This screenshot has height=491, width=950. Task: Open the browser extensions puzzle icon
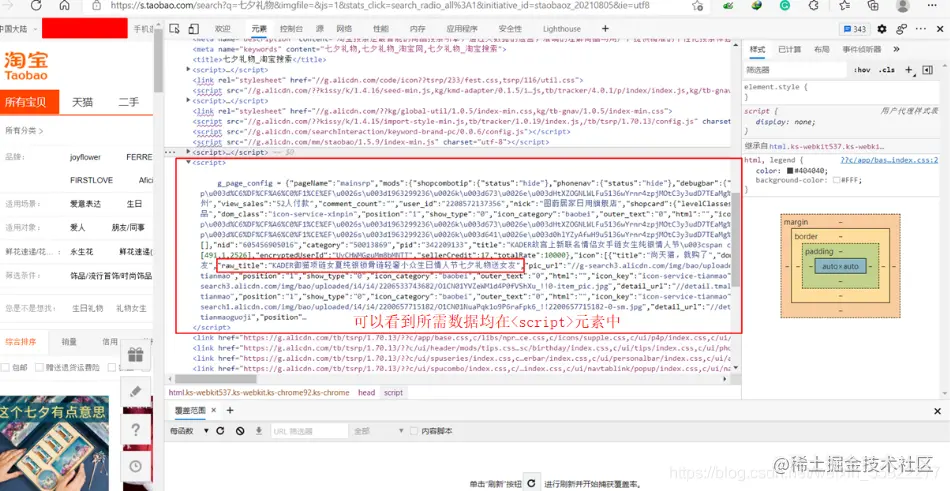tap(814, 5)
